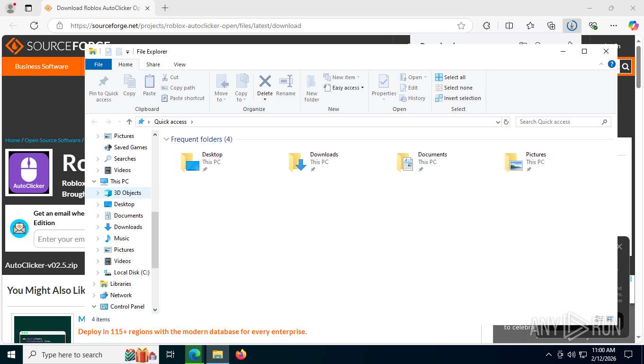644x364 pixels.
Task: Open Edge extensions puzzle icon
Action: coord(486,26)
